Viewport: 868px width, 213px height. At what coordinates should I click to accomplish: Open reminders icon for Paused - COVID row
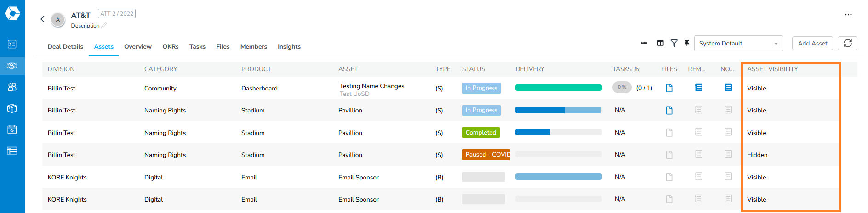point(699,154)
